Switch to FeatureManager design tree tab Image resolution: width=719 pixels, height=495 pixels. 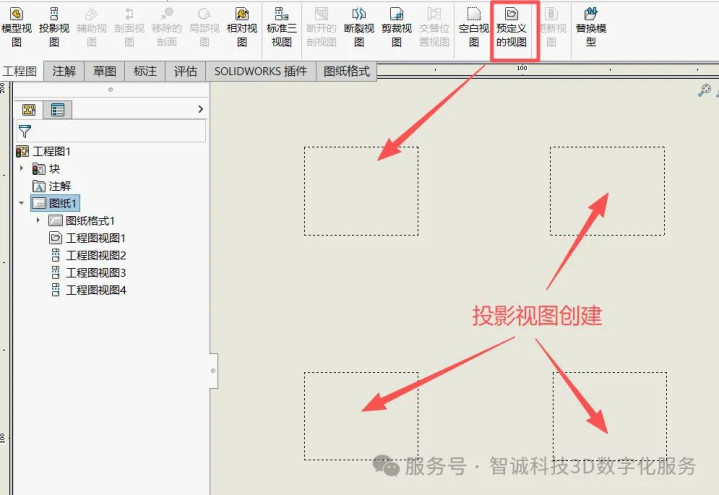(29, 110)
